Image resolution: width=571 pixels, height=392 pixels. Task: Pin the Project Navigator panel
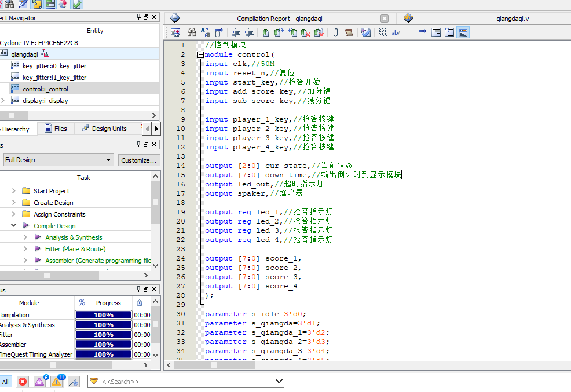click(138, 17)
